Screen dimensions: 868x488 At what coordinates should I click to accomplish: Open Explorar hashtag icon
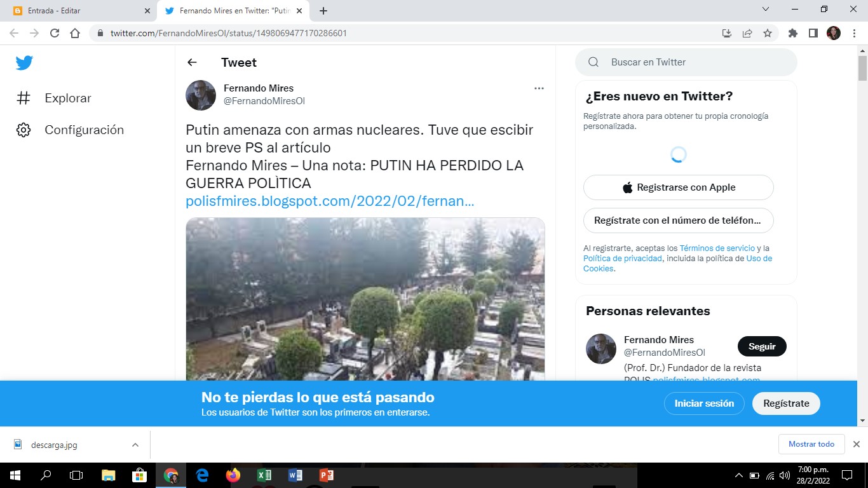(x=24, y=98)
